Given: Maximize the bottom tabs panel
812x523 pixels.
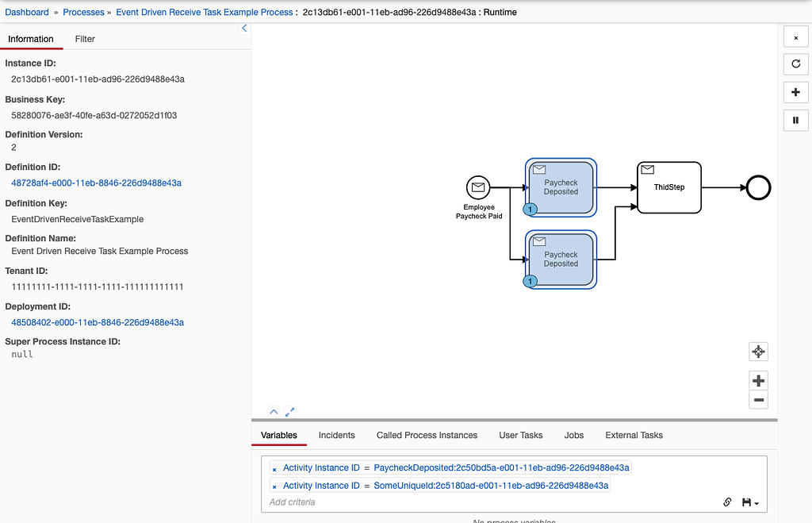Looking at the screenshot, I should click(290, 412).
